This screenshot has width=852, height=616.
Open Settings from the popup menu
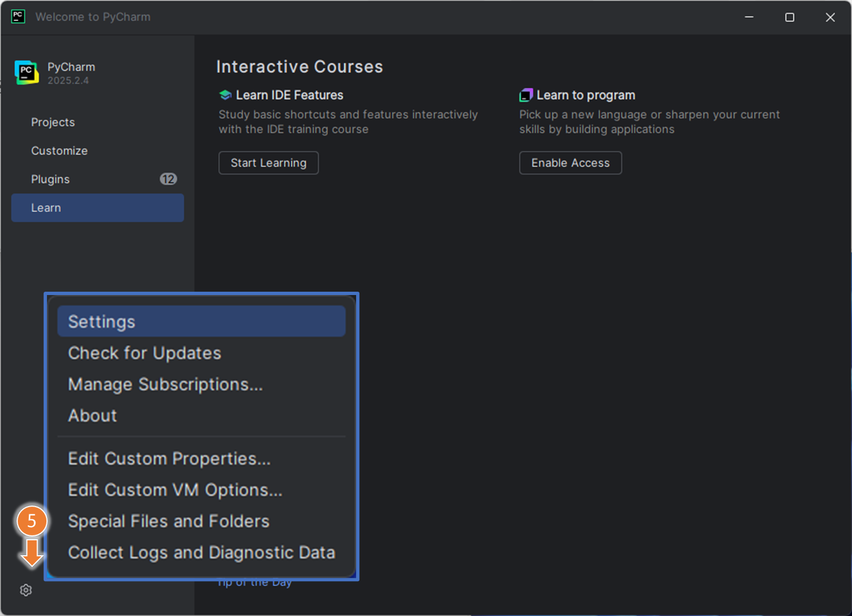click(201, 322)
